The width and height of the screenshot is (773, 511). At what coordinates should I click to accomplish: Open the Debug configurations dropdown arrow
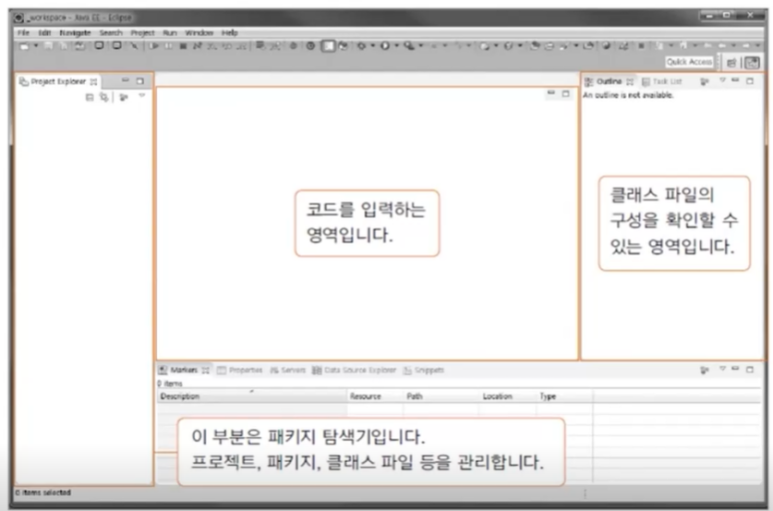click(x=373, y=46)
